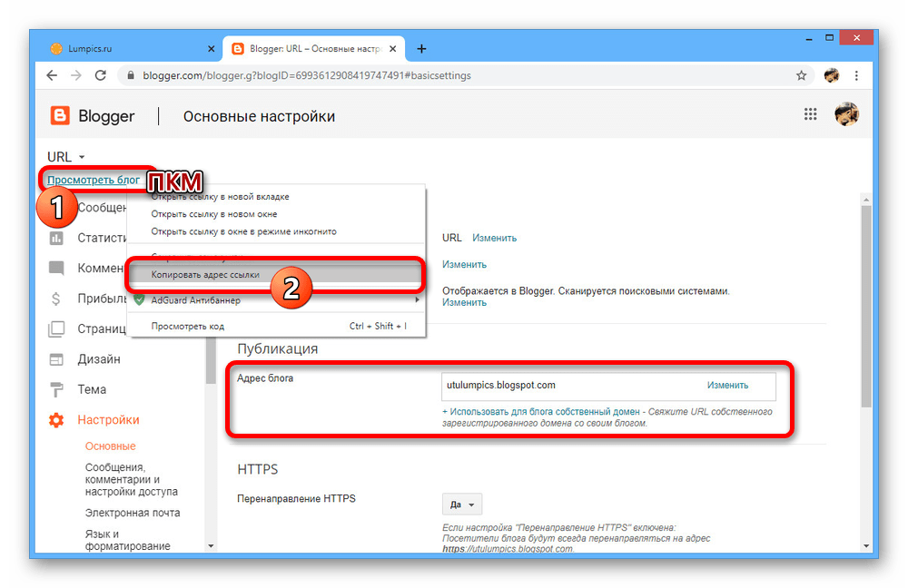Viewport: 908px width, 588px height.
Task: Open the HTTPS redirect 'Да' dropdown
Action: (461, 505)
